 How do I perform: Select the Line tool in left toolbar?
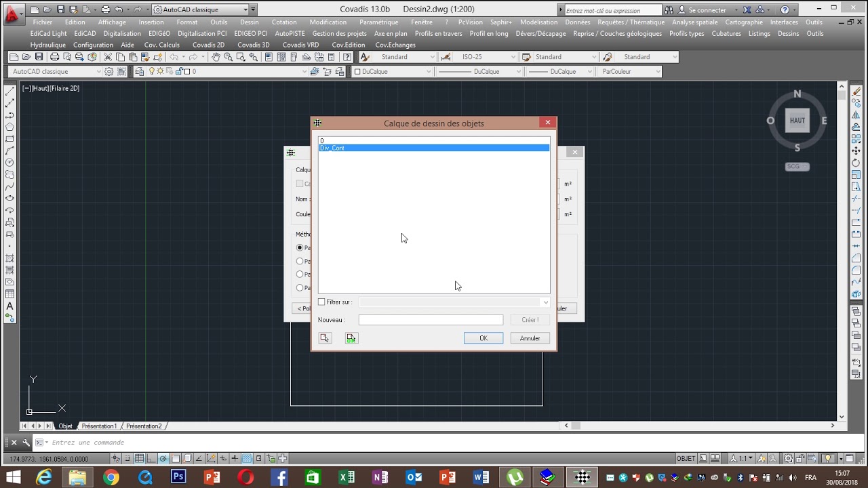pos(9,90)
